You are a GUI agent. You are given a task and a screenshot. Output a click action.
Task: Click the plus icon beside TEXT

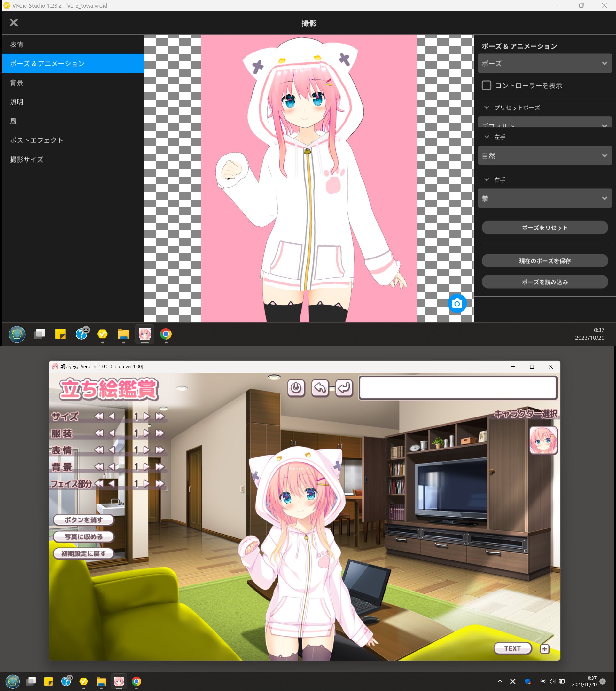(x=544, y=649)
